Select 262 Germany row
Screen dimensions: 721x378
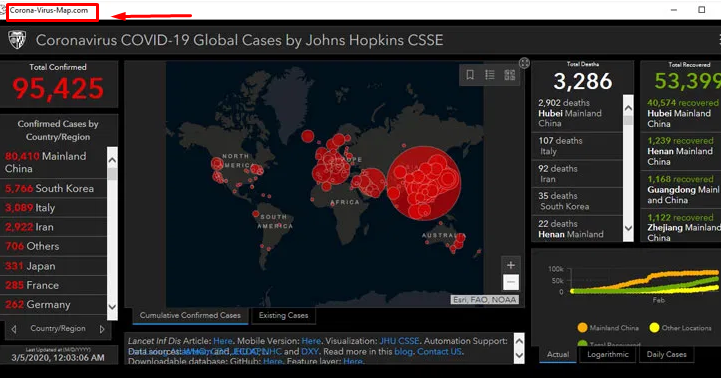(53, 305)
